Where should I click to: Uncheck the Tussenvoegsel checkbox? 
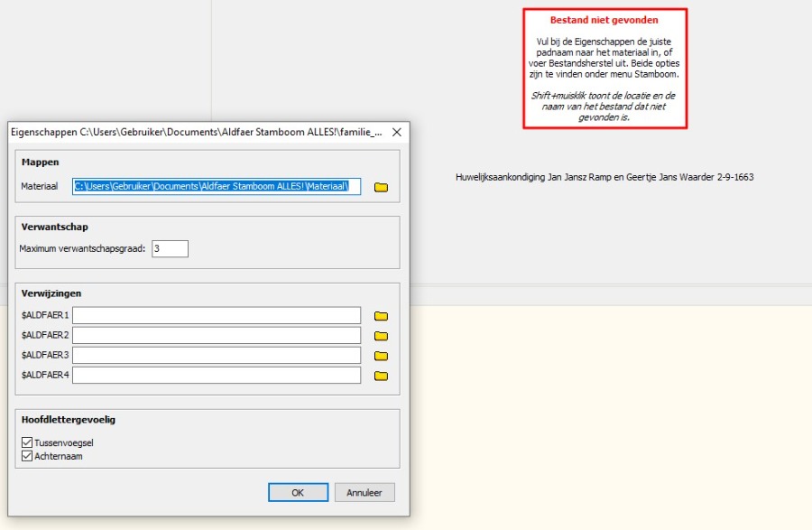point(26,443)
